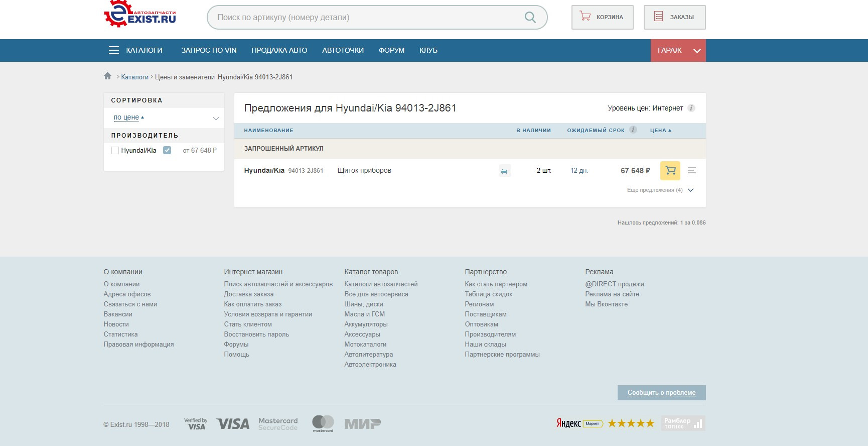
Task: Open the offer details list icon
Action: point(692,171)
